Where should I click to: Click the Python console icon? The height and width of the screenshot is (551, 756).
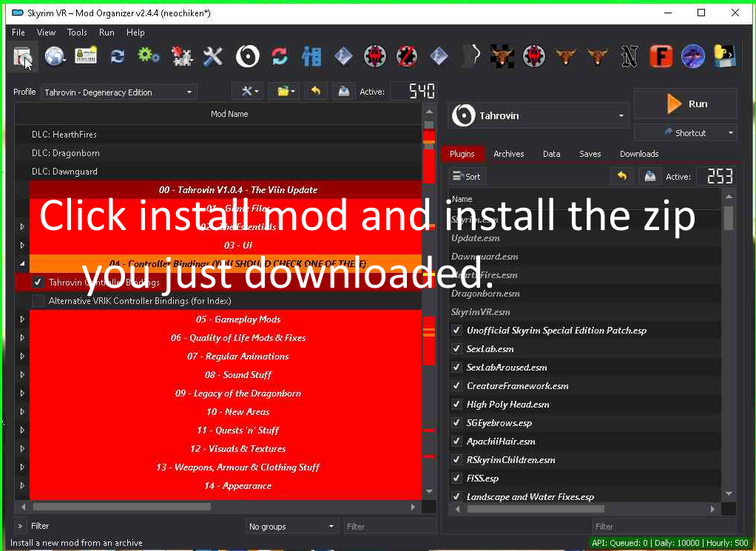(x=725, y=56)
